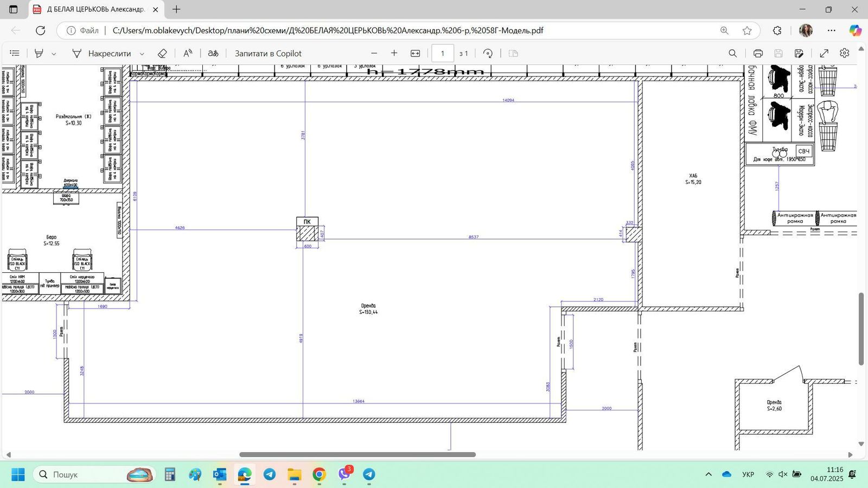Screen dimensions: 868x488
Task: Toggle fit to width
Action: [416, 53]
